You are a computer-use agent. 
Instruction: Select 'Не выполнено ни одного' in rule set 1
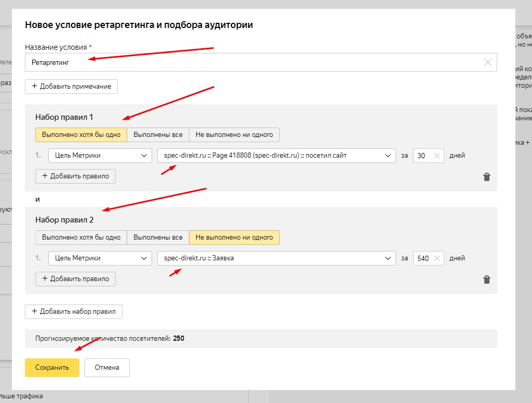coord(234,135)
